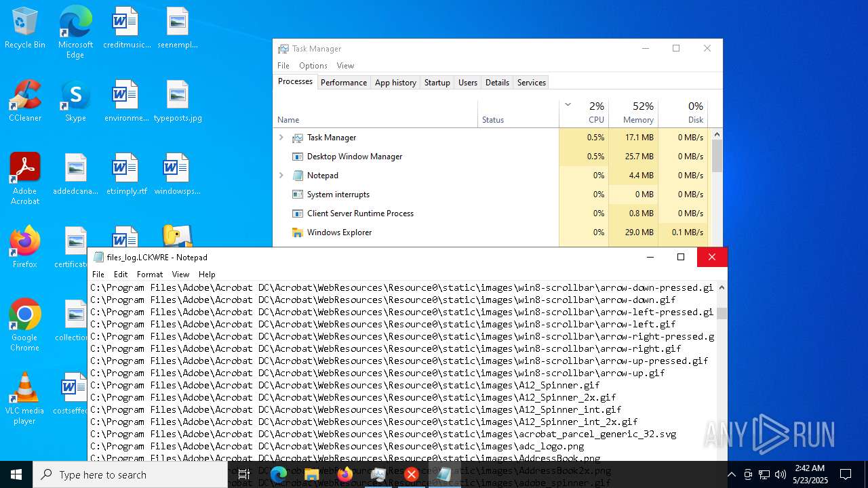Launch CCleaner from the desktop shortcut
The image size is (868, 488).
coord(25,101)
